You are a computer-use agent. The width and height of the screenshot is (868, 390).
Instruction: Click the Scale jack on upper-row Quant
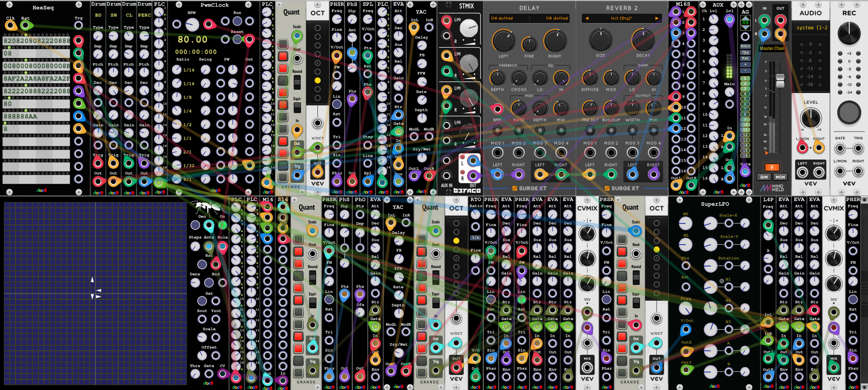click(297, 36)
